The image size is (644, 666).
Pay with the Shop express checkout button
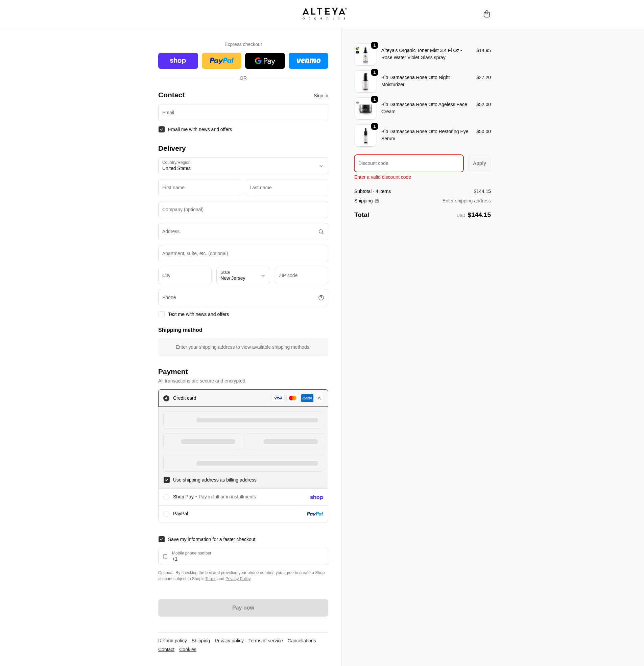[x=178, y=60]
